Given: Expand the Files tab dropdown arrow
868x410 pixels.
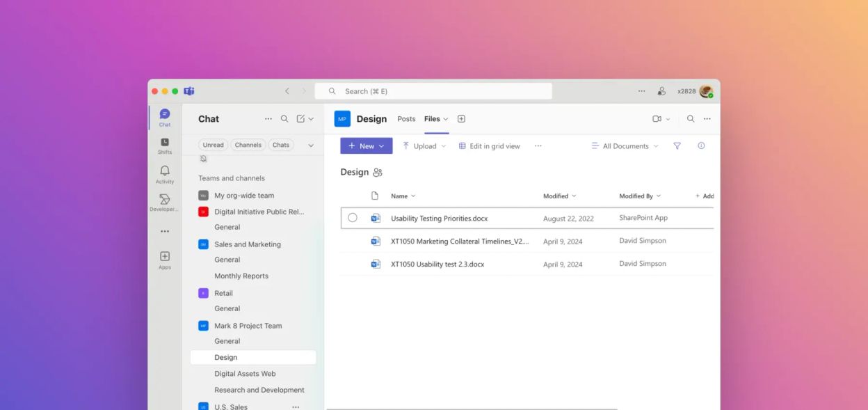Looking at the screenshot, I should (444, 119).
